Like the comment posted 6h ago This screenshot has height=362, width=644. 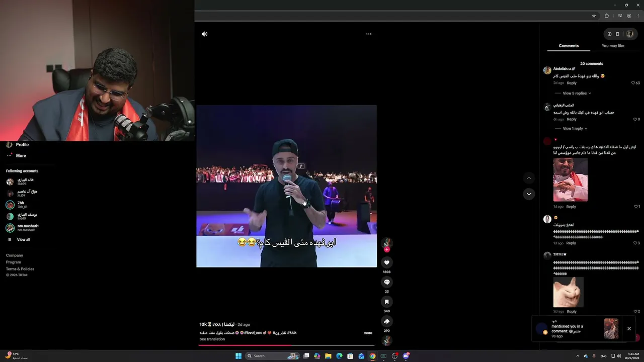pos(635,120)
